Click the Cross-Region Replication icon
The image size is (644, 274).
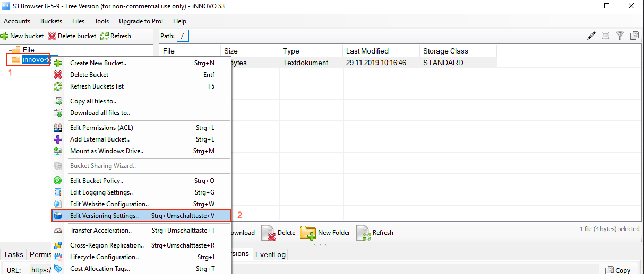pyautogui.click(x=58, y=245)
